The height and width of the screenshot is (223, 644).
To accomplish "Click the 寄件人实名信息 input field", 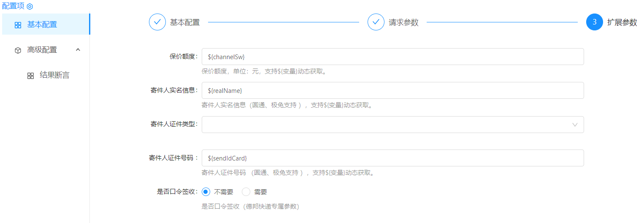I will tap(392, 90).
